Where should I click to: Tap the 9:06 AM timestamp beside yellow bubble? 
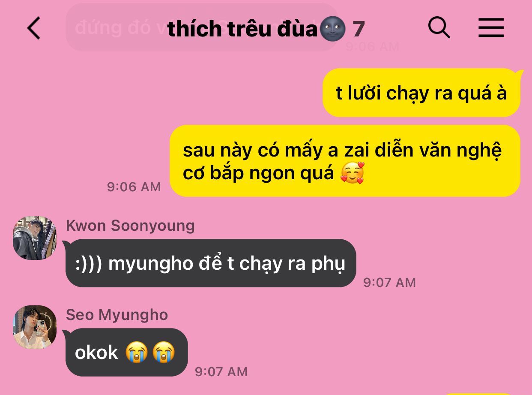click(134, 187)
